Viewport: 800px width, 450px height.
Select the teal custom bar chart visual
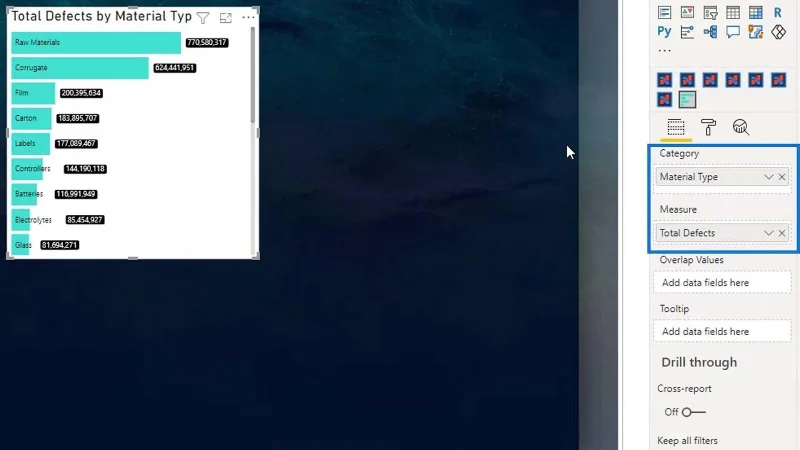tap(687, 99)
